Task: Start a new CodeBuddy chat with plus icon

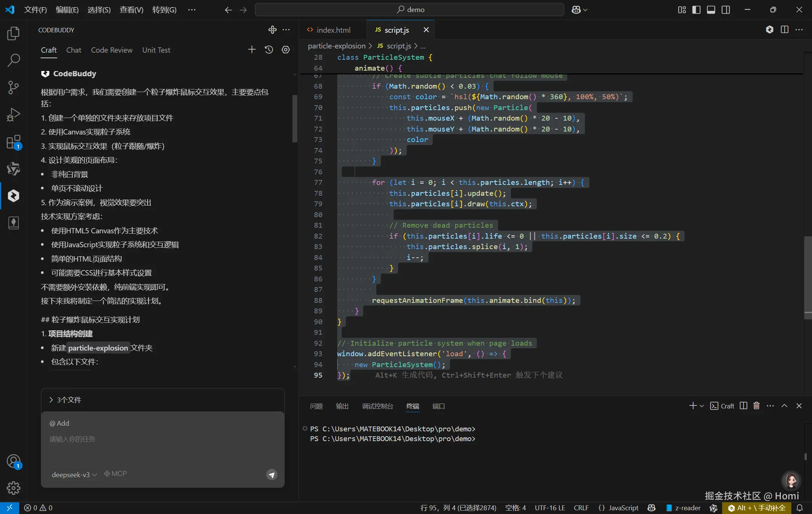Action: click(252, 50)
